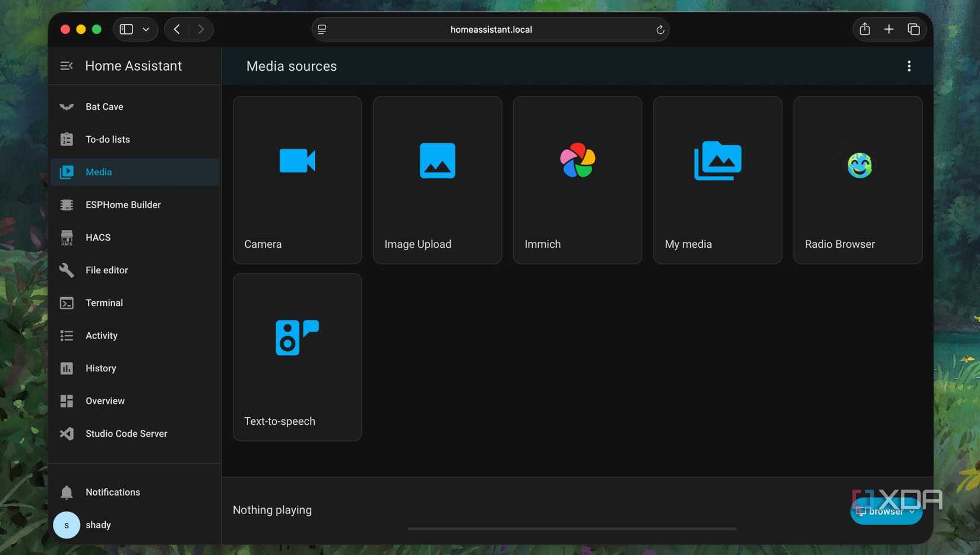The height and width of the screenshot is (555, 980).
Task: Collapse the Home Assistant sidebar menu
Action: pyautogui.click(x=67, y=66)
